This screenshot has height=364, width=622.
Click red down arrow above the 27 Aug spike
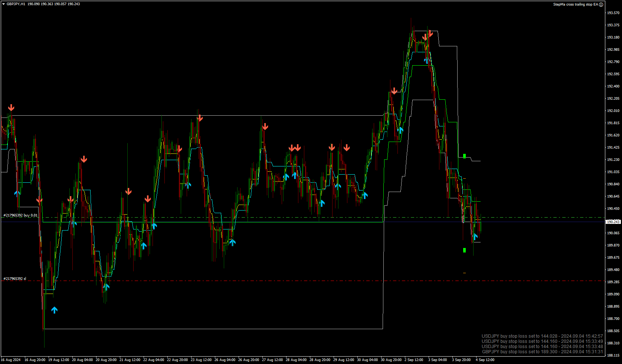point(265,127)
